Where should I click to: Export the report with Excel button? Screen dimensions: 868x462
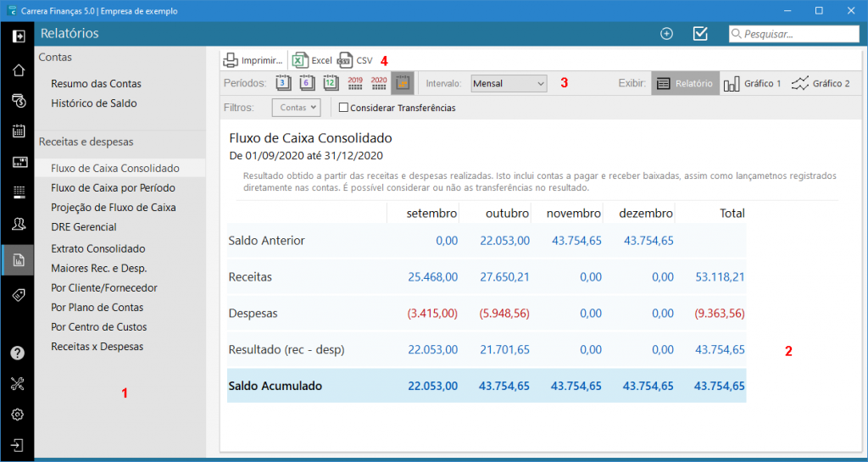click(312, 61)
